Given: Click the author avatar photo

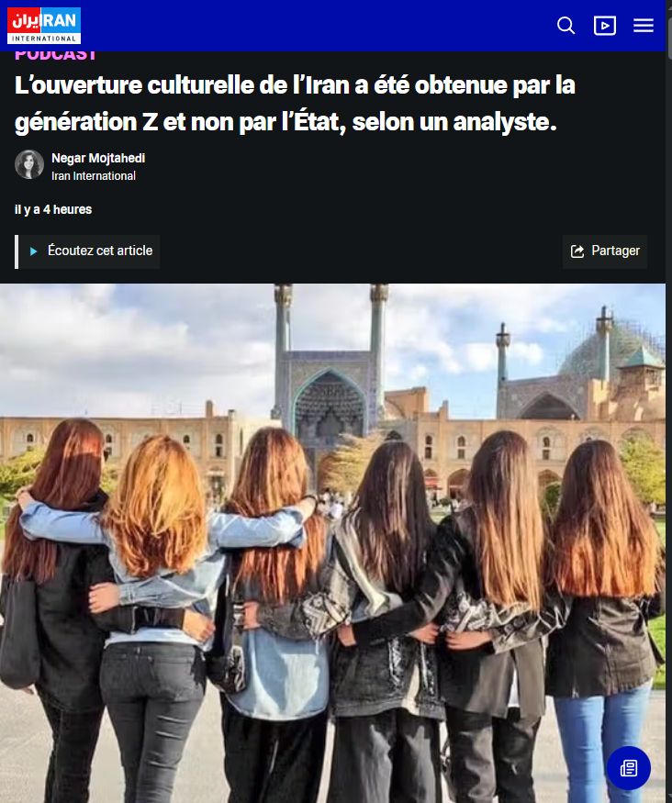Looking at the screenshot, I should click(29, 164).
